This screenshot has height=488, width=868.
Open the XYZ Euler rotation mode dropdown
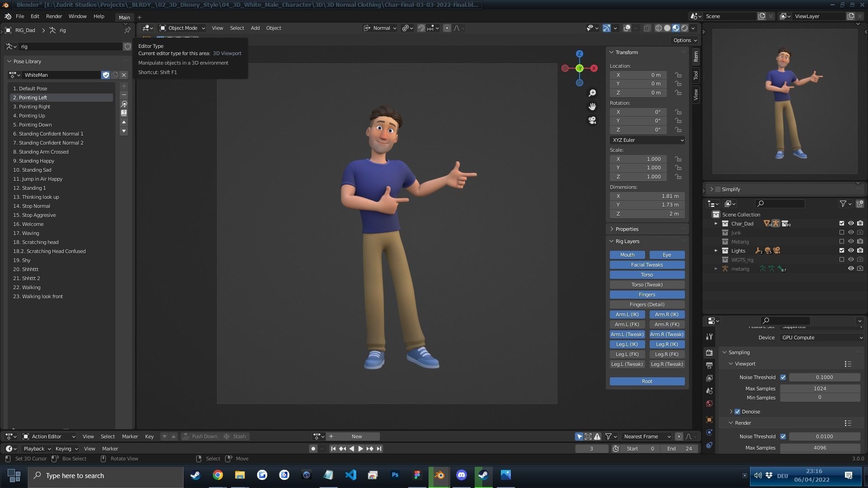[647, 140]
